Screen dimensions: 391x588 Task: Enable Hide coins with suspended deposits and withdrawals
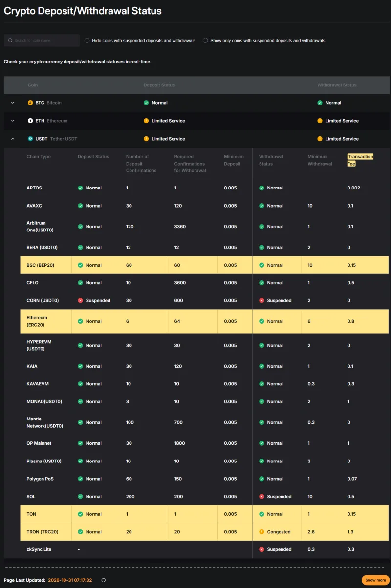point(87,41)
